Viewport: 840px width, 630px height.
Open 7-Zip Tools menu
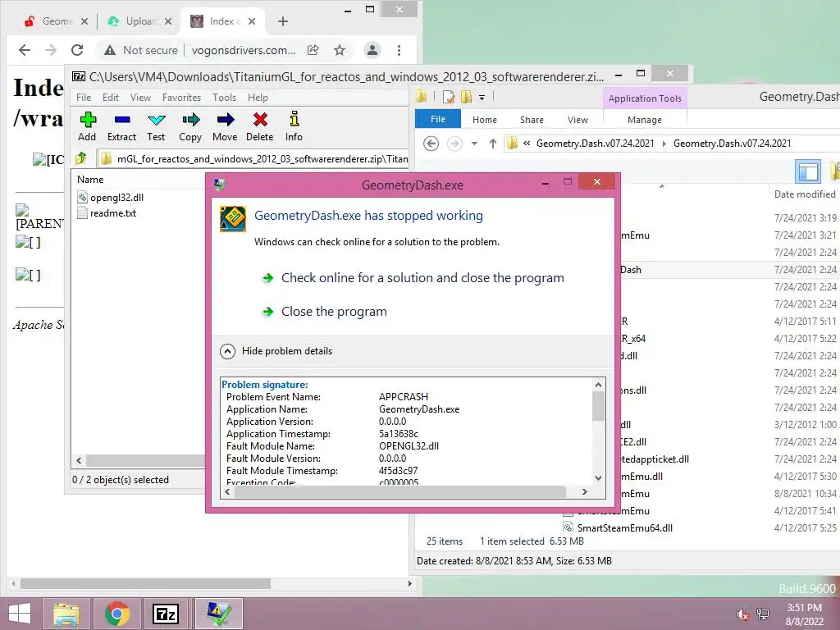click(224, 98)
